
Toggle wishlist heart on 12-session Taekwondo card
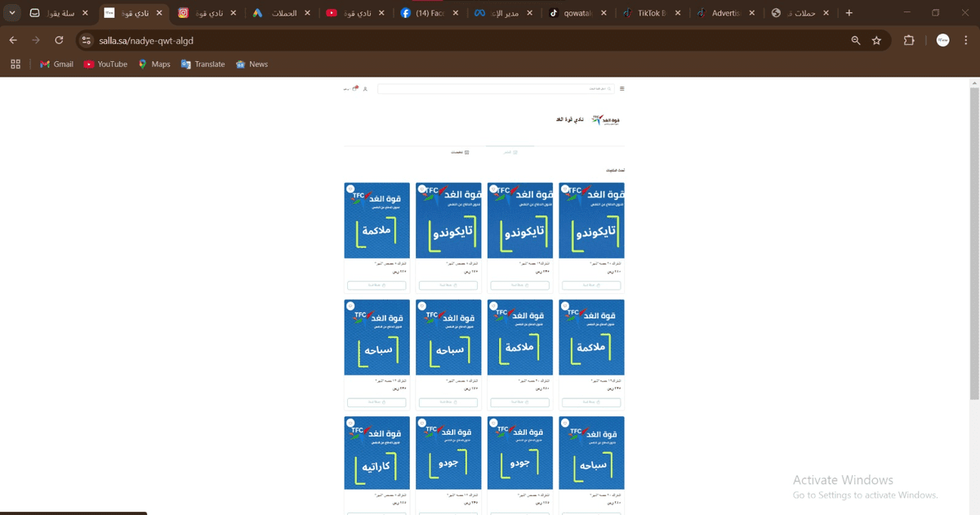pos(493,189)
